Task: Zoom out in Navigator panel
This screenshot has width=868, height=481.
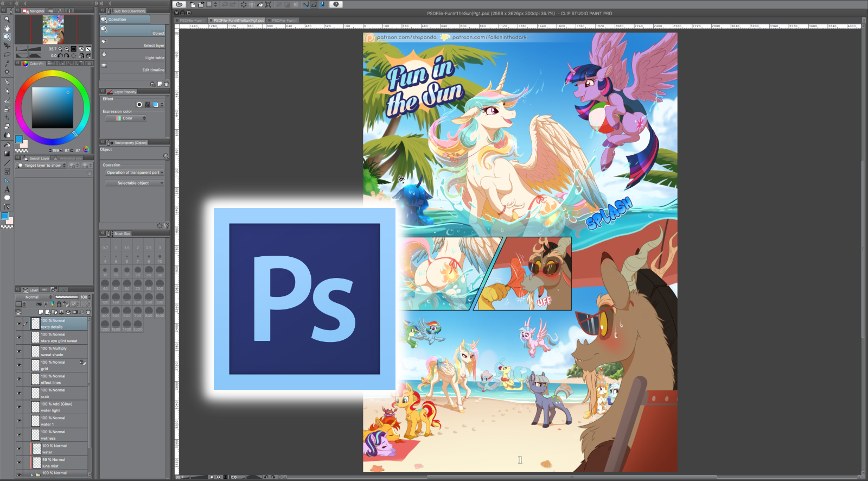Action: click(x=60, y=49)
